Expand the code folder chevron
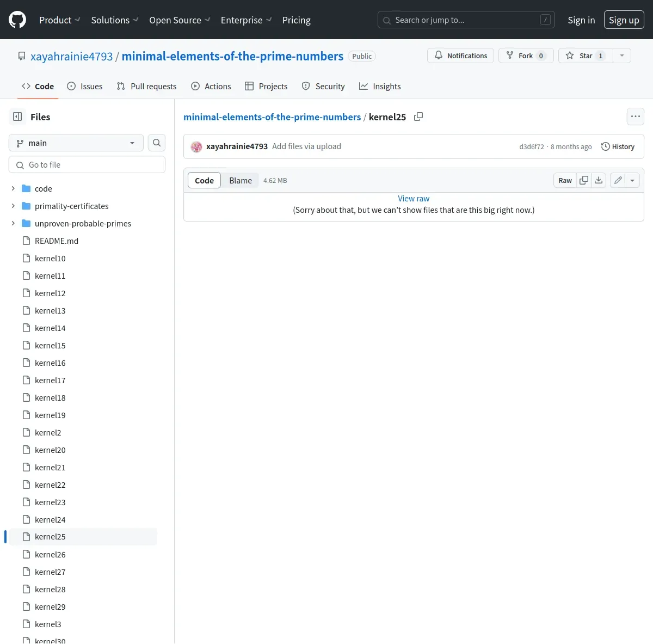The height and width of the screenshot is (644, 653). [13, 188]
